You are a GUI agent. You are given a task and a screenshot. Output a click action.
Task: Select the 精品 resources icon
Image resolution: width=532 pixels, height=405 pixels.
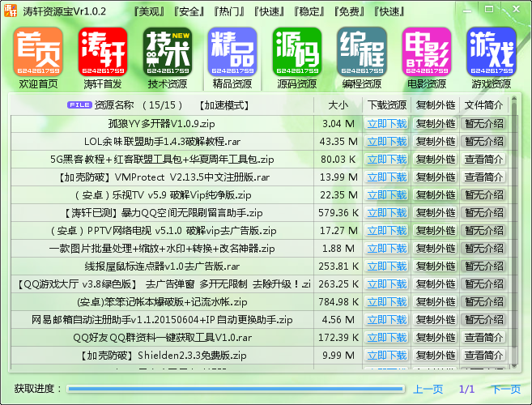point(232,51)
